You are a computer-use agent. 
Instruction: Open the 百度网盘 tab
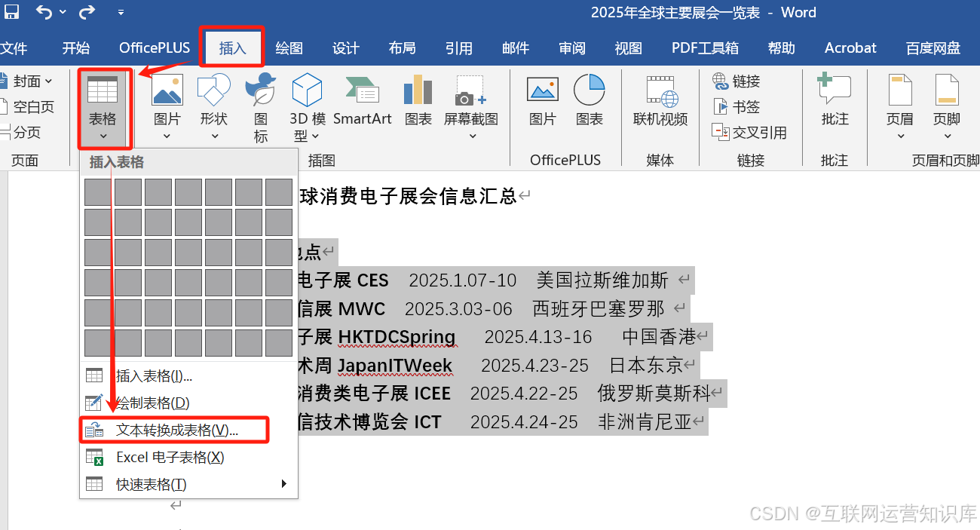click(x=933, y=48)
